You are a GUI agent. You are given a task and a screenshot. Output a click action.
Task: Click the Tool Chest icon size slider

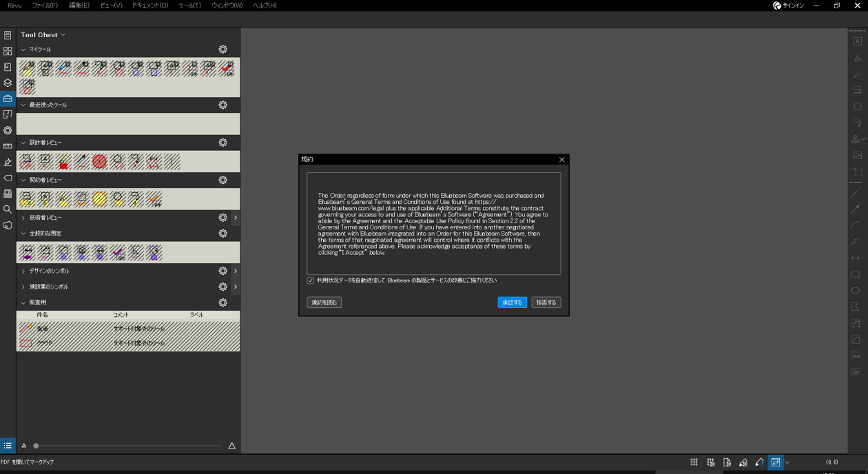click(128, 446)
